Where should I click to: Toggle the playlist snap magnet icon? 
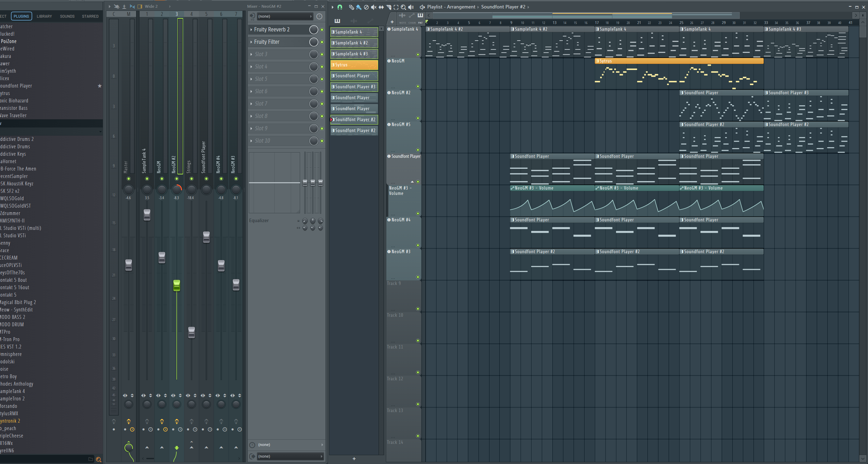click(340, 7)
